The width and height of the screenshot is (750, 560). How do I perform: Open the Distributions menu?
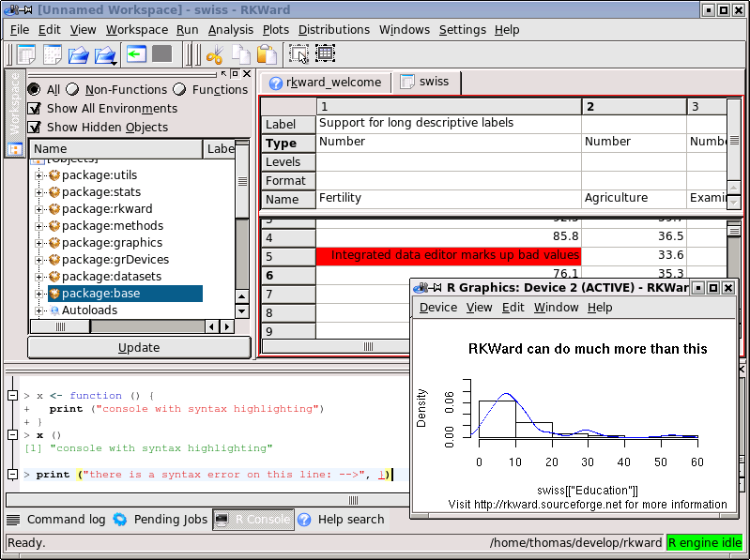tap(333, 30)
